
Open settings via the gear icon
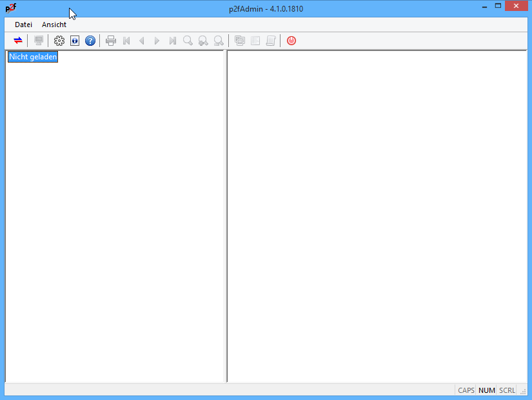point(59,41)
